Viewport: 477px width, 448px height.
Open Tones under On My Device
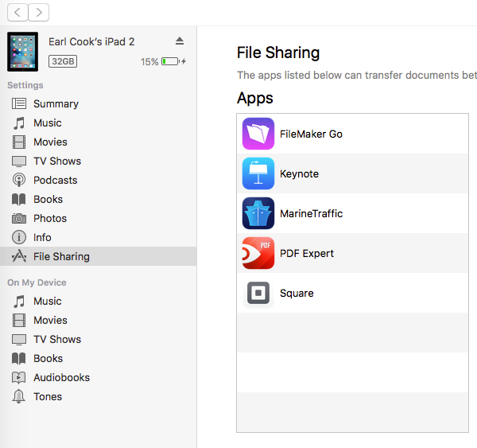click(48, 397)
